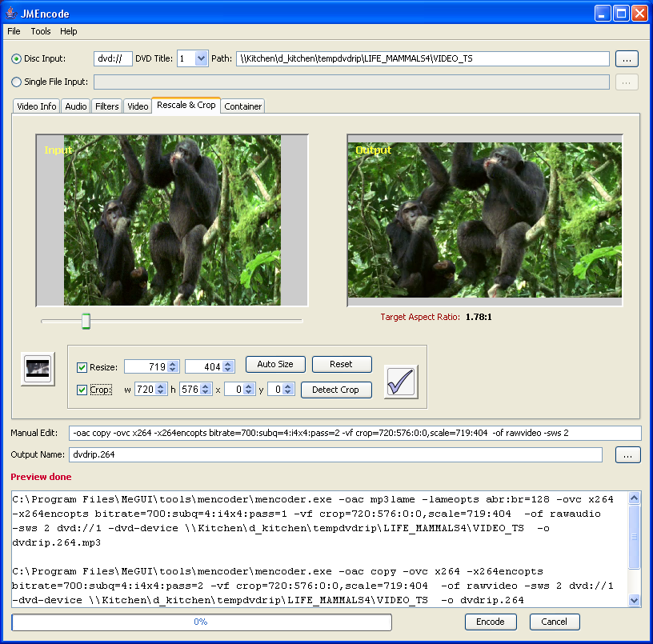Viewport: 653px width, 644px height.
Task: Click the Target Aspect Ratio 1.78:1 value
Action: (479, 318)
